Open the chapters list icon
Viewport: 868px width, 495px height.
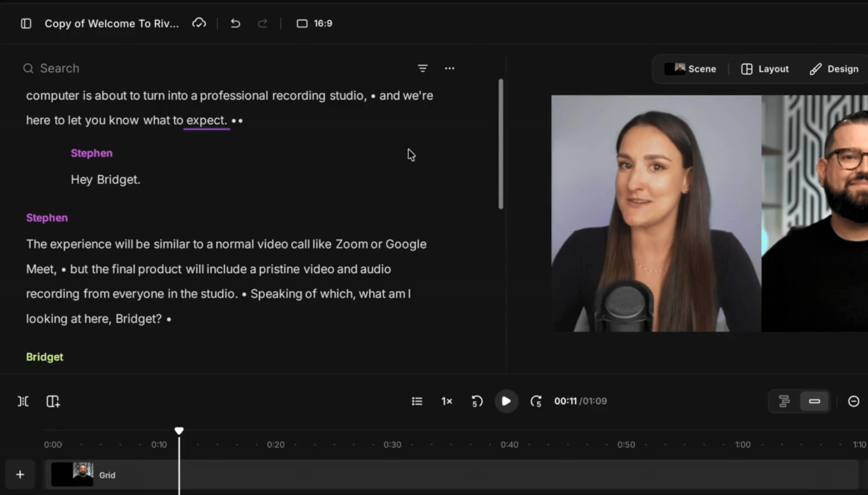point(417,401)
